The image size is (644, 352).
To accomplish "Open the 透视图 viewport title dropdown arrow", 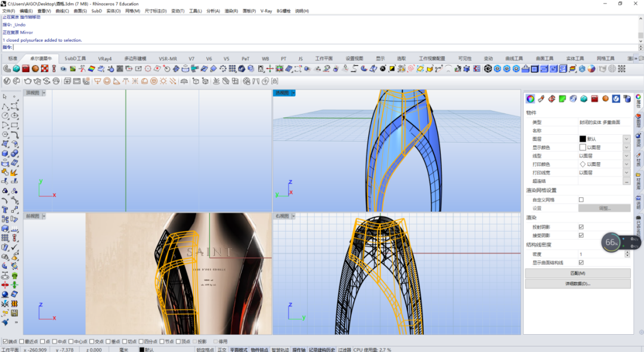I will (x=293, y=93).
